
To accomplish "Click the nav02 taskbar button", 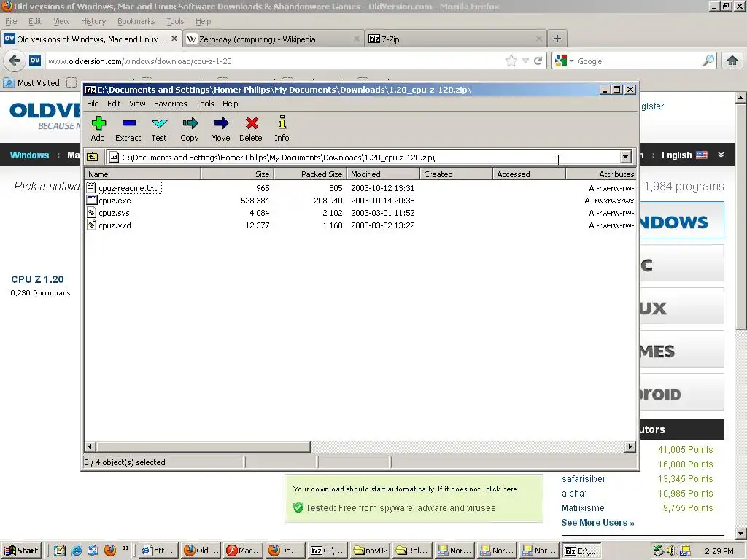I will pyautogui.click(x=370, y=551).
